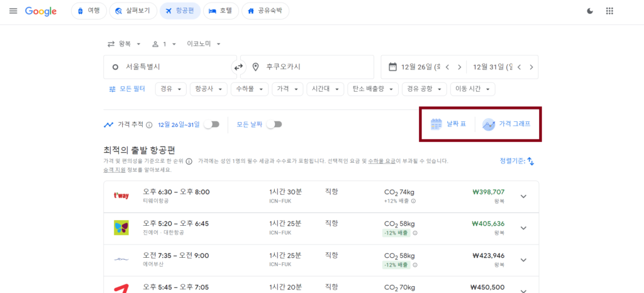Go to previous departure date
The image size is (644, 293).
448,67
